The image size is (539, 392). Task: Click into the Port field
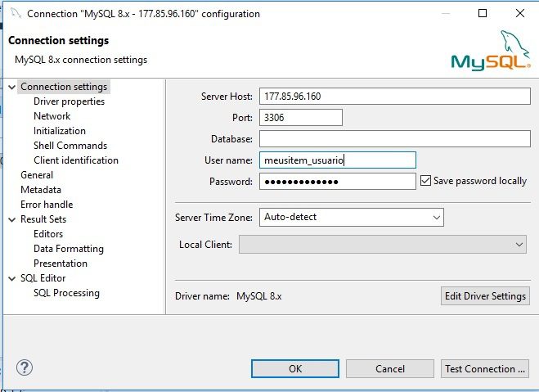tap(301, 118)
